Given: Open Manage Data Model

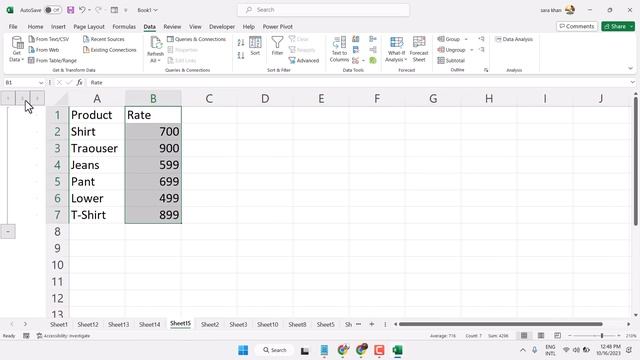Looking at the screenshot, I should [x=373, y=60].
